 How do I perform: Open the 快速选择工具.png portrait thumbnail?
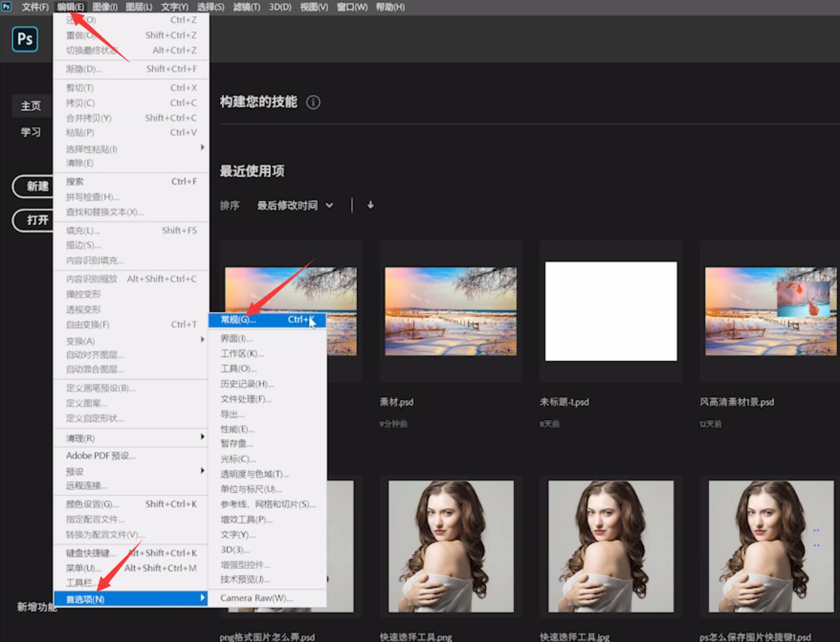pyautogui.click(x=451, y=546)
